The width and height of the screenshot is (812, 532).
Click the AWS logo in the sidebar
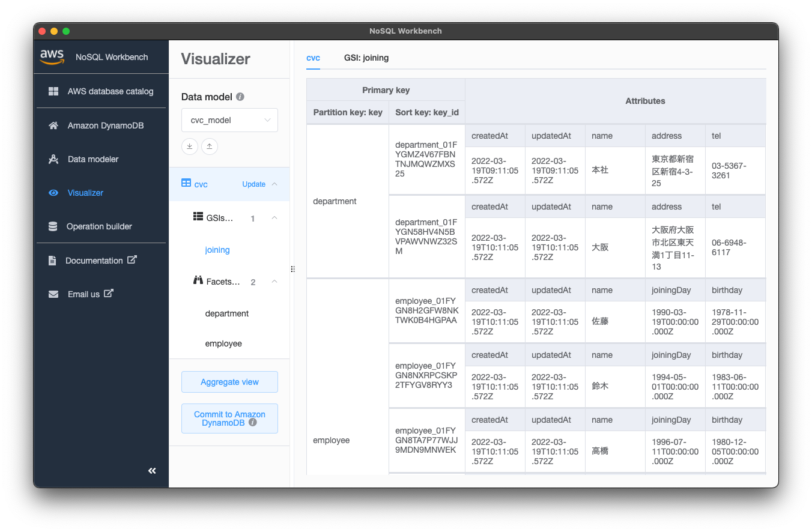pyautogui.click(x=52, y=56)
